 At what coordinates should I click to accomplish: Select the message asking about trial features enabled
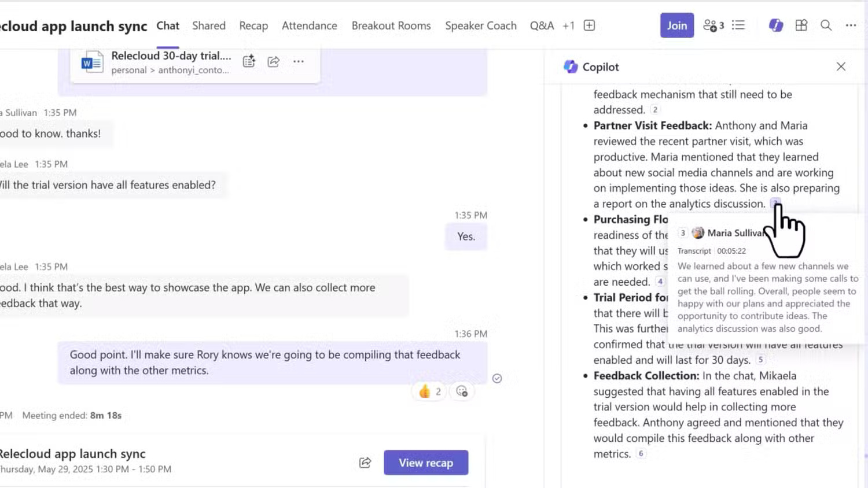point(113,185)
